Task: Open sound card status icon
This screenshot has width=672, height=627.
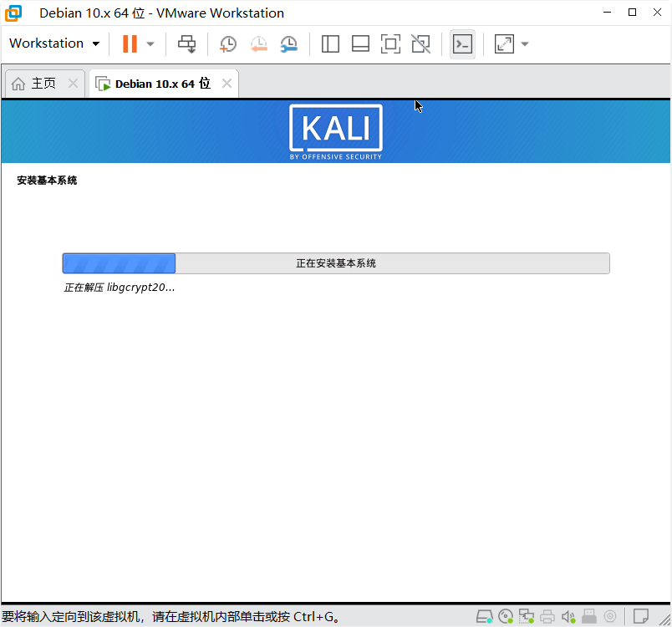Action: tap(568, 617)
